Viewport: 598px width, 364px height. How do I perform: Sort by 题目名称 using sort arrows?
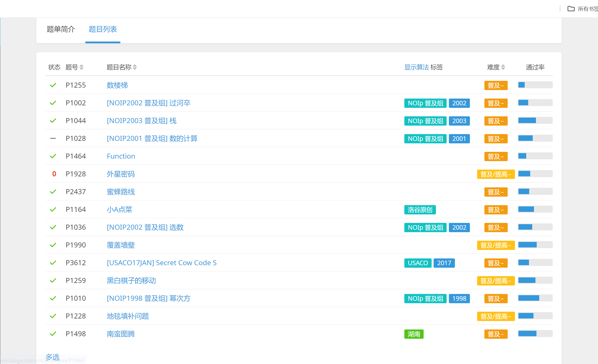pos(135,67)
